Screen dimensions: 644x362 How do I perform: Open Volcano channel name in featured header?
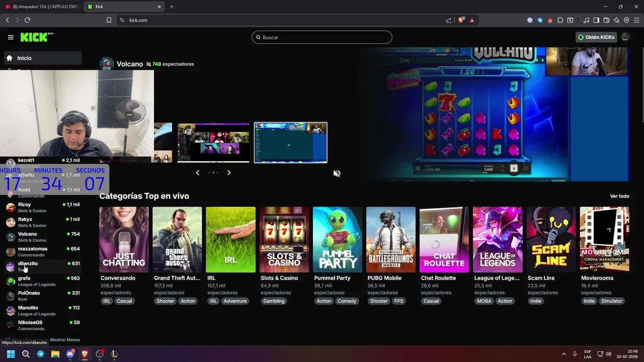[x=130, y=64]
